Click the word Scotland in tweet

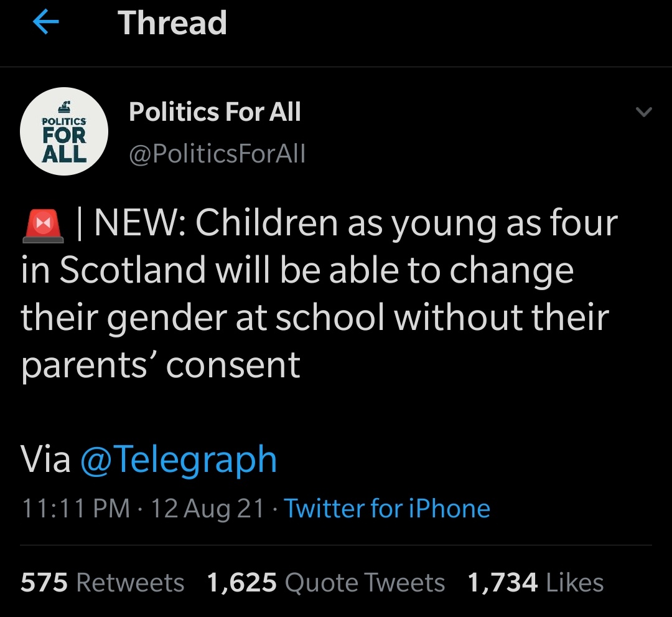click(133, 270)
